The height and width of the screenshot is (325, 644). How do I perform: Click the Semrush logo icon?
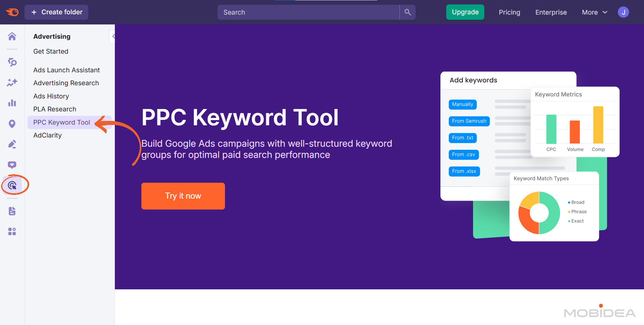coord(12,12)
